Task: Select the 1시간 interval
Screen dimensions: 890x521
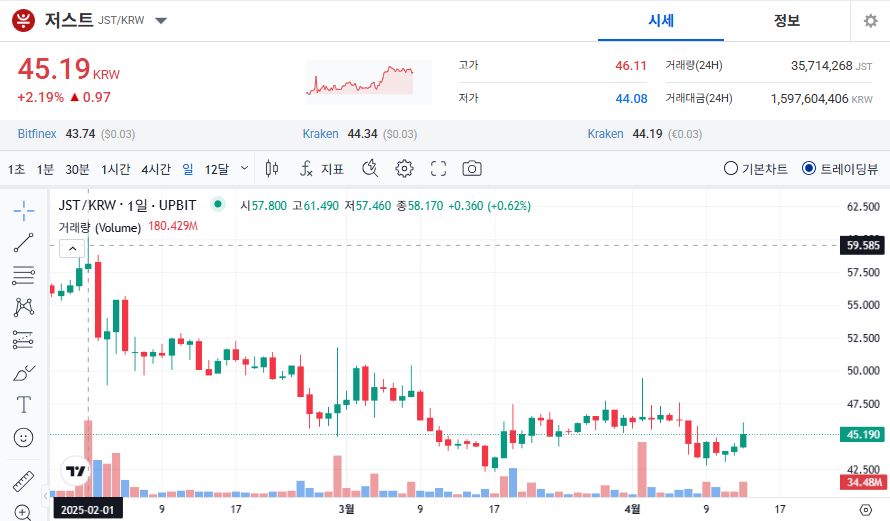Action: [116, 169]
